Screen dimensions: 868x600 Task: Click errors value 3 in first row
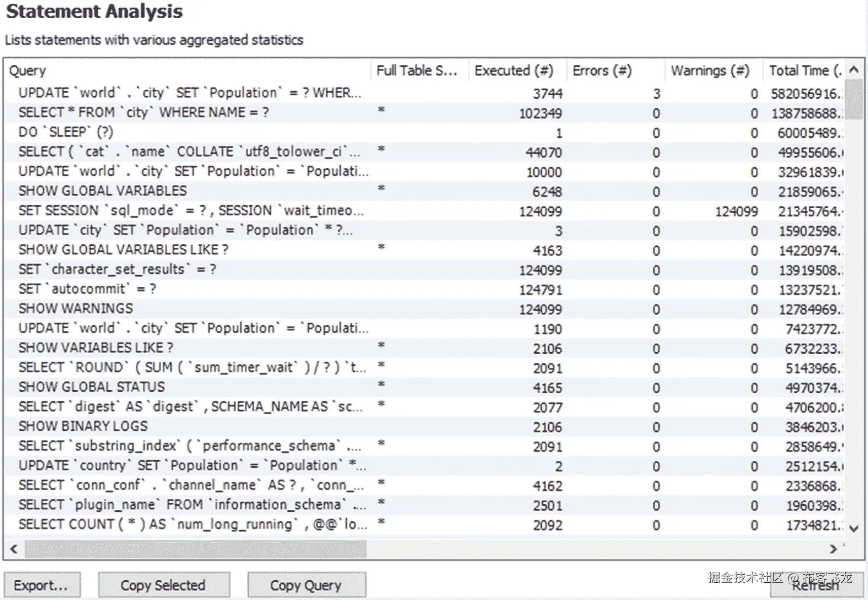pyautogui.click(x=657, y=94)
